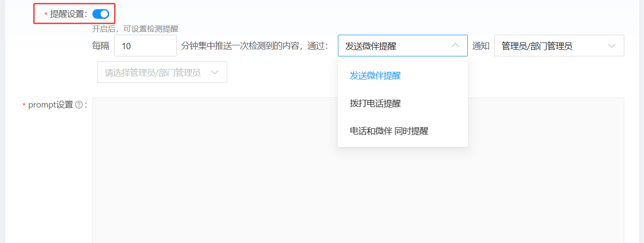The height and width of the screenshot is (243, 644).
Task: Select 发送微伴提醒 in the open list
Action: point(375,76)
